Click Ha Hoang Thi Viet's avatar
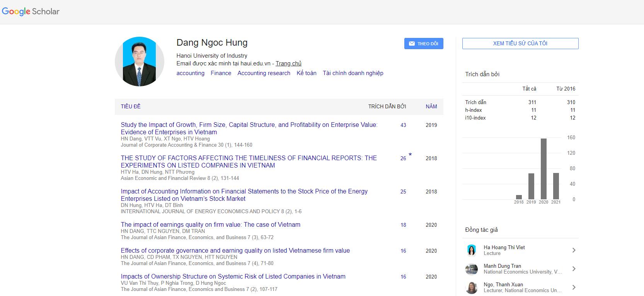644x296 pixels. pyautogui.click(x=472, y=250)
